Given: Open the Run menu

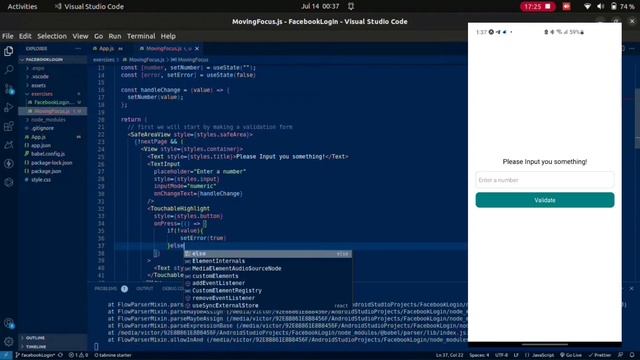Looking at the screenshot, I should pyautogui.click(x=115, y=36).
